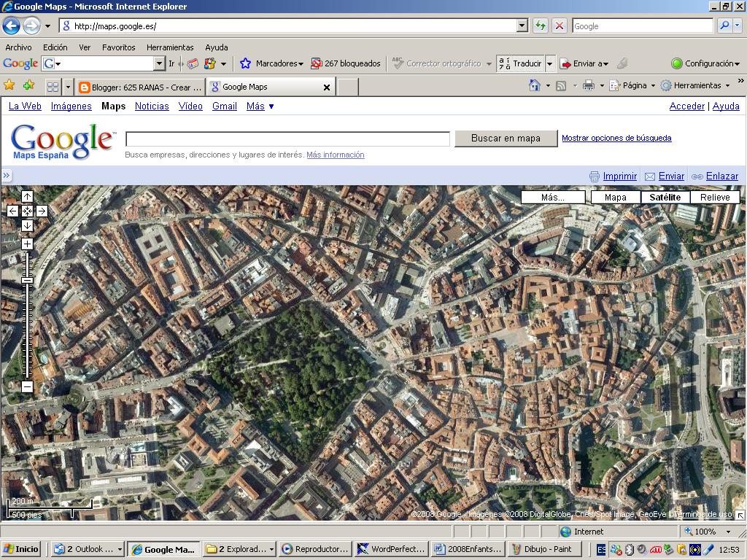Open the Quick Tabs grid icon
The height and width of the screenshot is (560, 747).
point(53,87)
